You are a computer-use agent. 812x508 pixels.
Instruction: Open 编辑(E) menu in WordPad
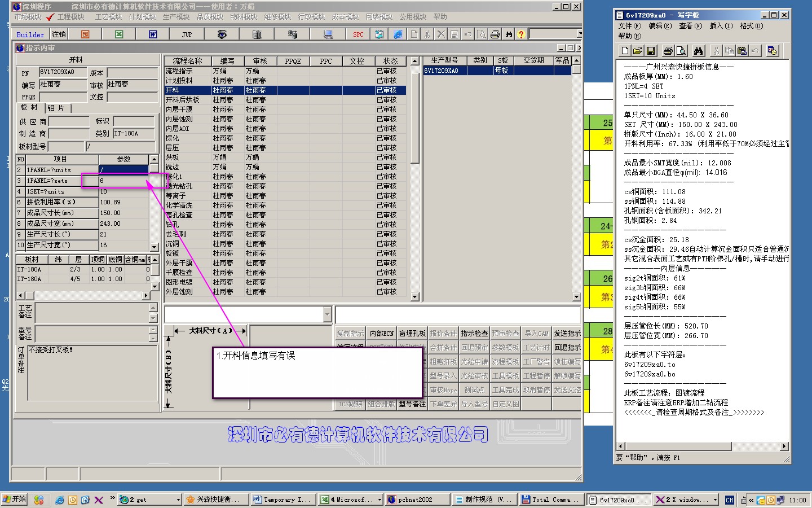(x=660, y=26)
